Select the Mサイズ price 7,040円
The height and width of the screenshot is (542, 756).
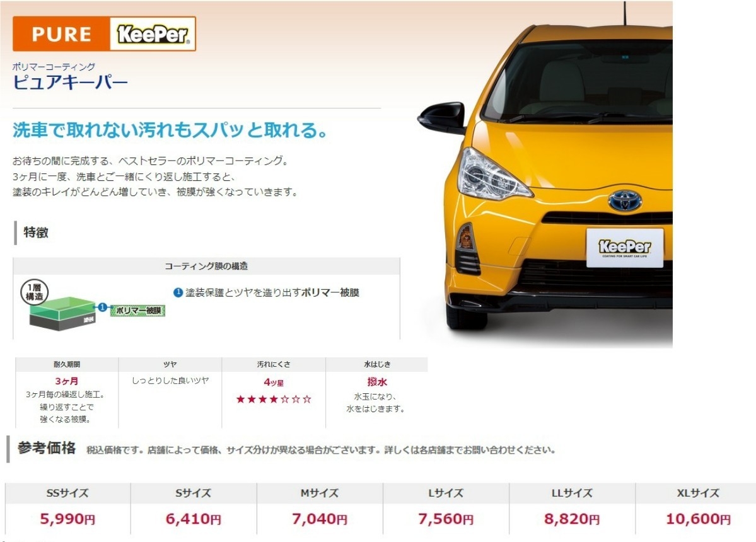click(320, 519)
